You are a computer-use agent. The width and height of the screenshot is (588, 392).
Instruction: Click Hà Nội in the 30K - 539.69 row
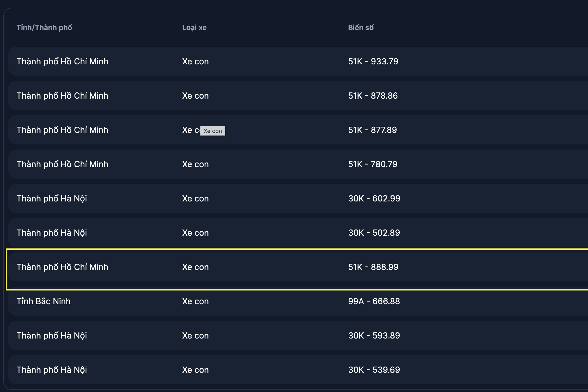coord(52,370)
